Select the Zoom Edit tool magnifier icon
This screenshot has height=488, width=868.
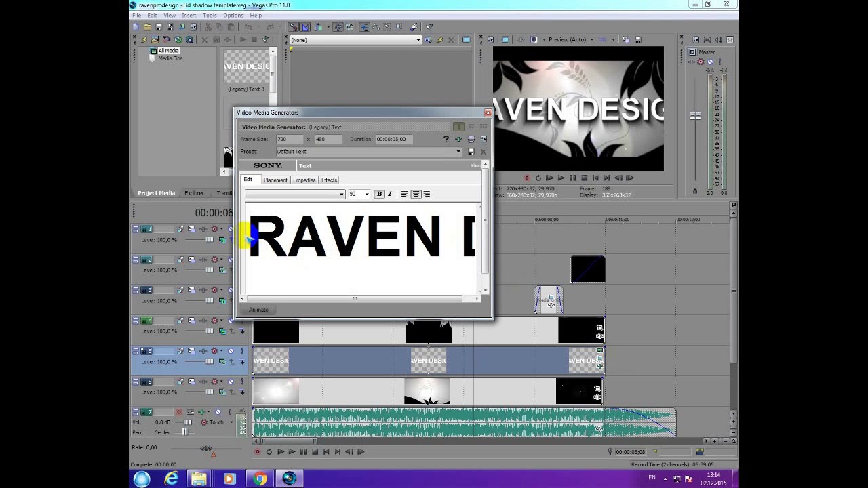399,26
